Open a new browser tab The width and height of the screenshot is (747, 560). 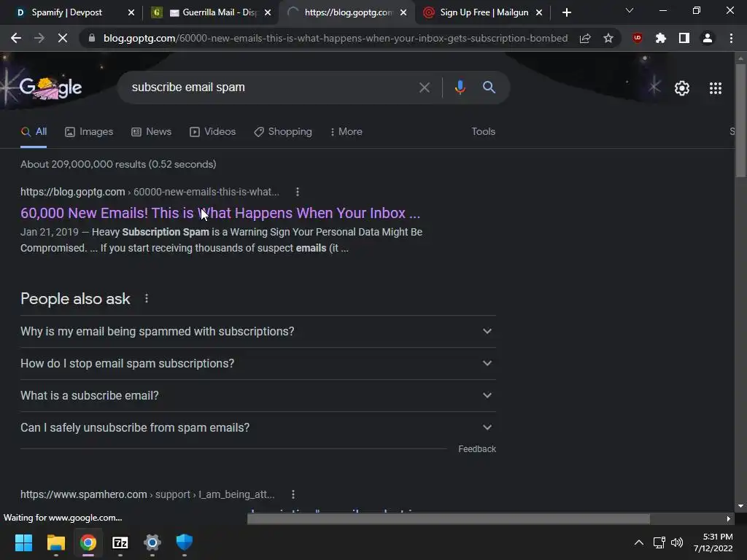[566, 12]
